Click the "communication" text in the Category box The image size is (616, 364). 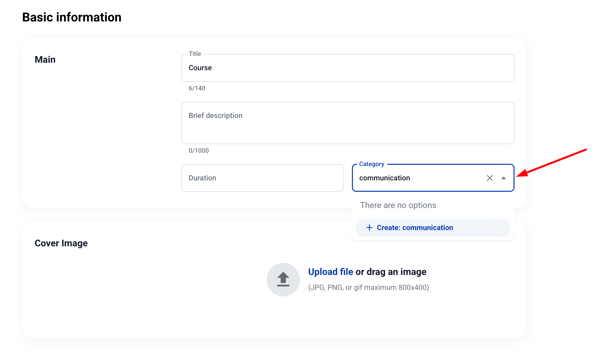click(384, 178)
